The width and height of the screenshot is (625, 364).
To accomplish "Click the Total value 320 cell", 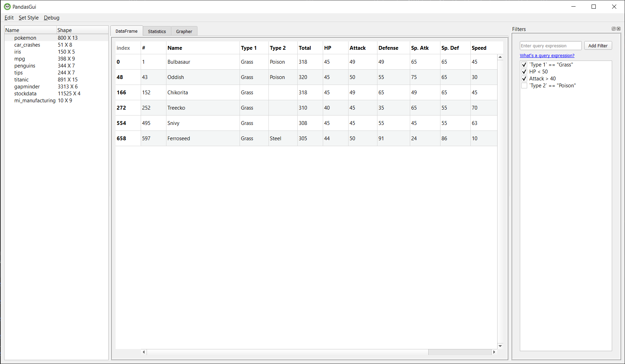I will click(x=310, y=77).
